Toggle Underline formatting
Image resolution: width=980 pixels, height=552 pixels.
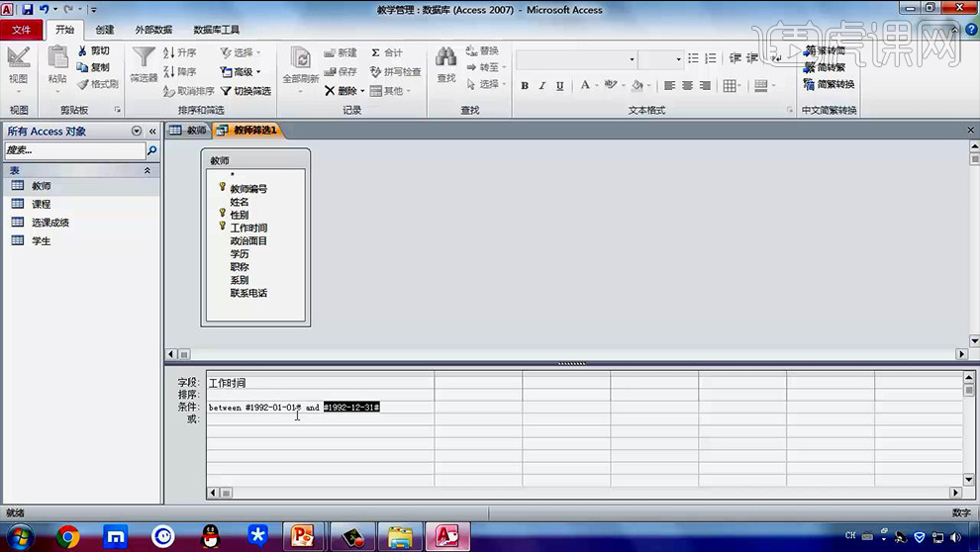click(x=559, y=86)
